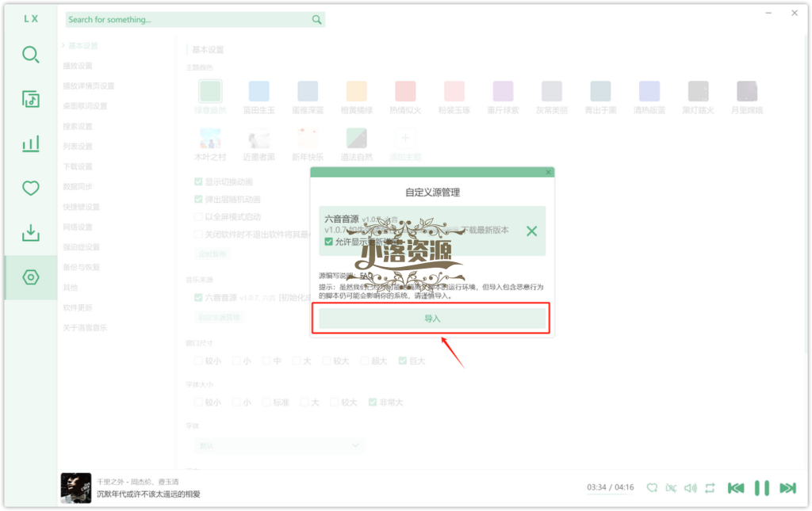Image resolution: width=812 pixels, height=511 pixels.
Task: Open 快捷键设置 in settings menu
Action: (82, 207)
